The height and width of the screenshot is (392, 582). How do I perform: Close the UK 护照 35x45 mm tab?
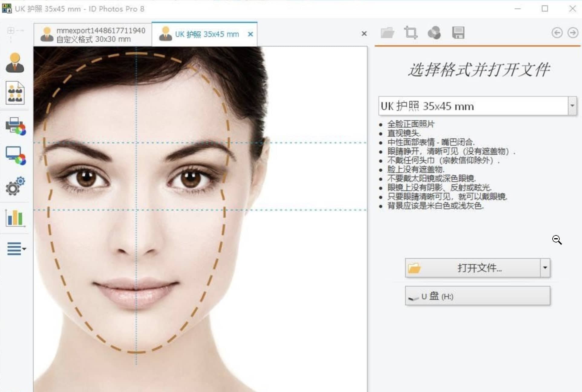[x=250, y=34]
